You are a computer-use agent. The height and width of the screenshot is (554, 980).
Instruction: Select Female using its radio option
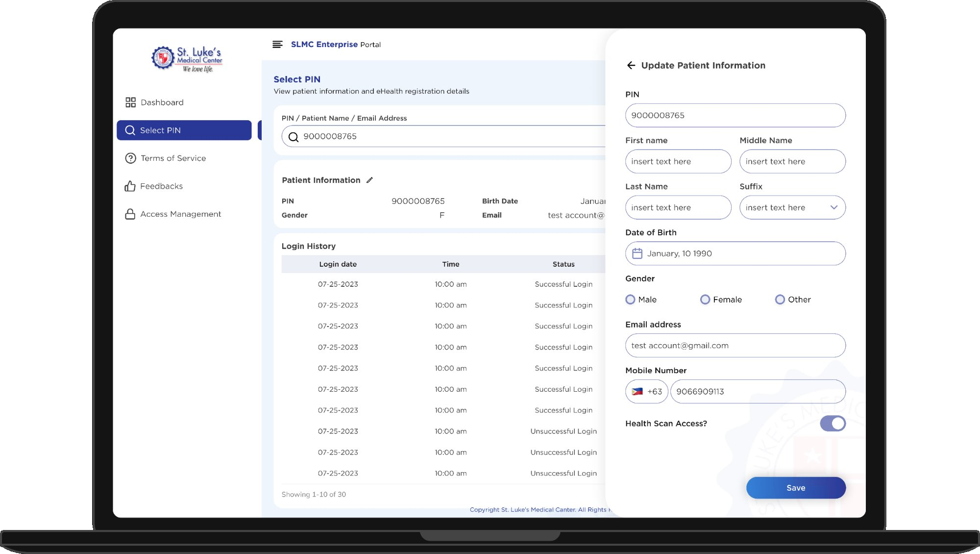pyautogui.click(x=705, y=299)
